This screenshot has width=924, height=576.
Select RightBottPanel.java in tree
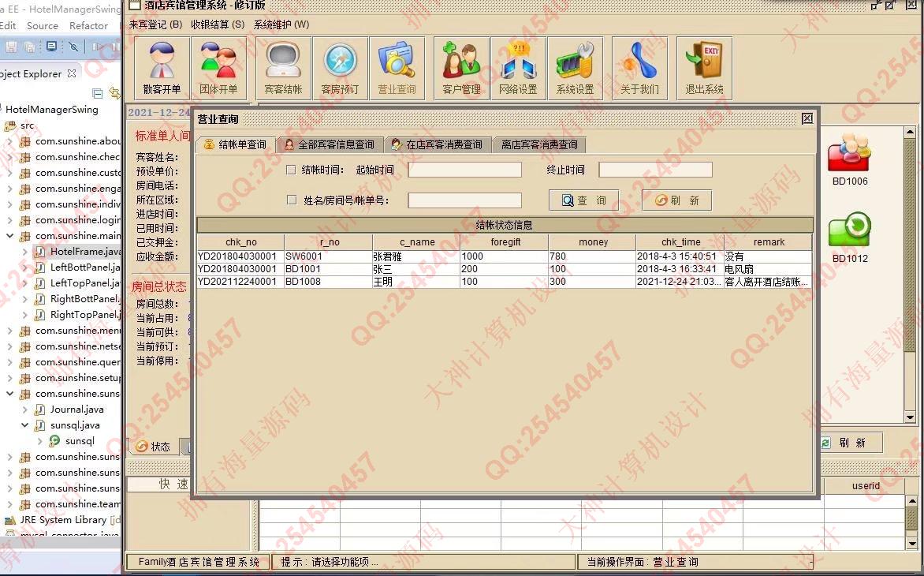78,299
